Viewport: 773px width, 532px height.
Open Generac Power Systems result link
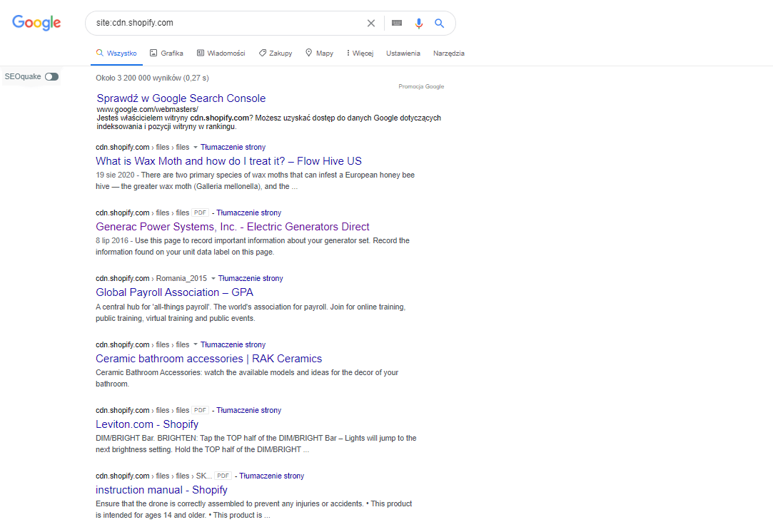point(233,227)
